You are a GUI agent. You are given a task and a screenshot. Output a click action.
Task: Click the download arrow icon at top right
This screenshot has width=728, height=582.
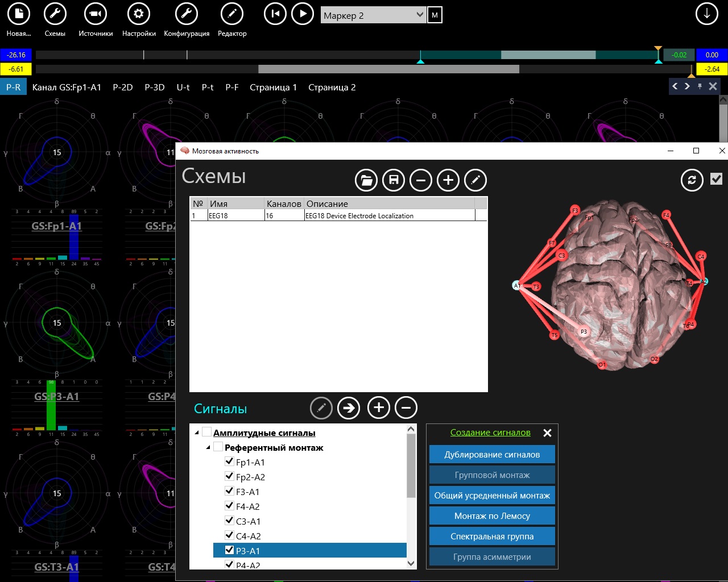click(x=707, y=14)
